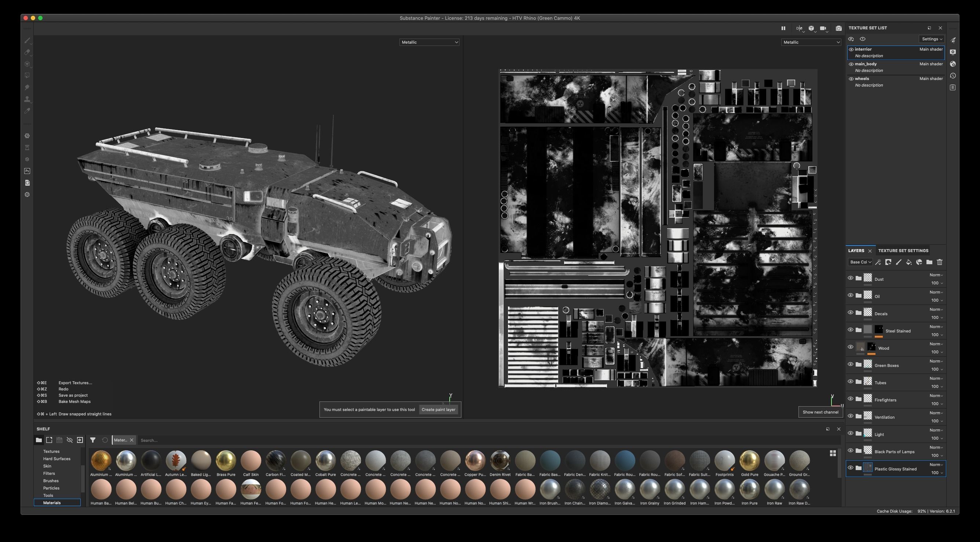980x542 pixels.
Task: Click the hourglass autosave plugin icon
Action: coord(27,147)
